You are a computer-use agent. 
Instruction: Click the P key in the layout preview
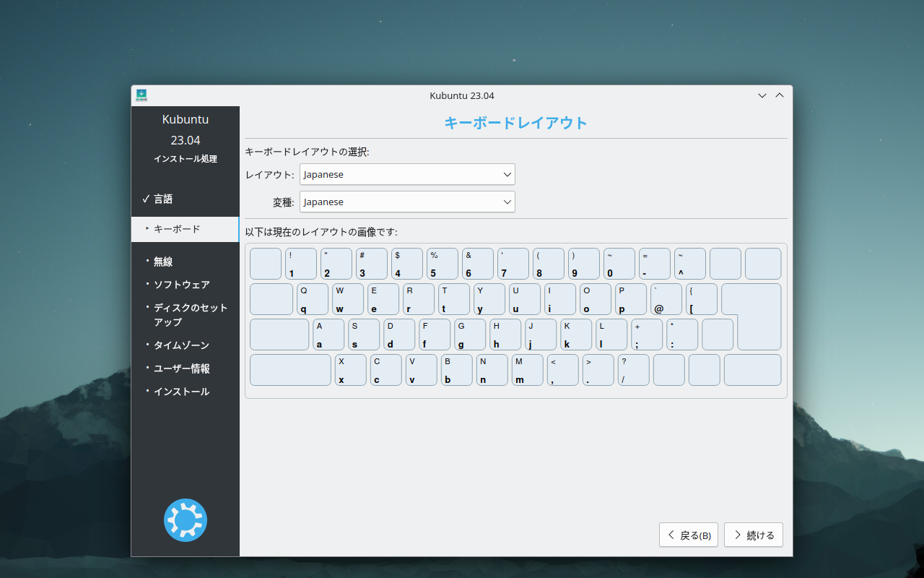tap(631, 299)
